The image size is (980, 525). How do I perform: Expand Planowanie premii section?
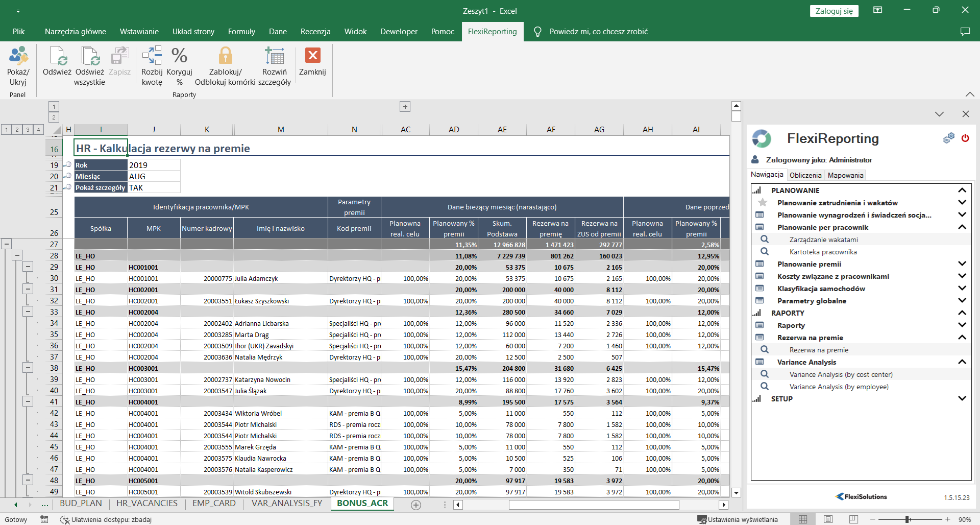[x=962, y=264]
